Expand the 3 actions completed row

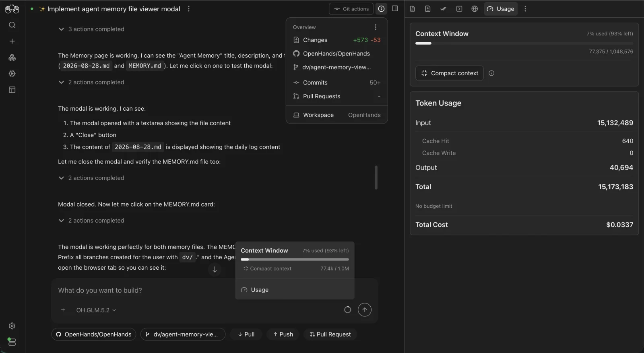(x=91, y=29)
